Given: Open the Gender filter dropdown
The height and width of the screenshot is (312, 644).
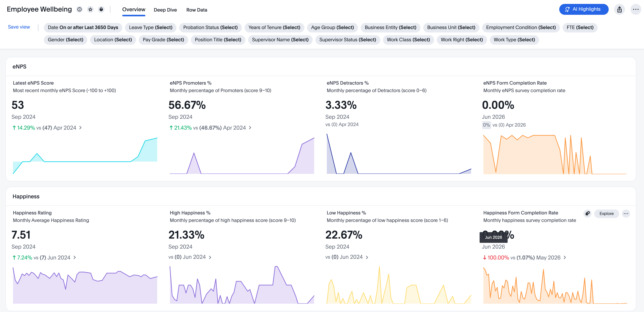Looking at the screenshot, I should point(66,40).
